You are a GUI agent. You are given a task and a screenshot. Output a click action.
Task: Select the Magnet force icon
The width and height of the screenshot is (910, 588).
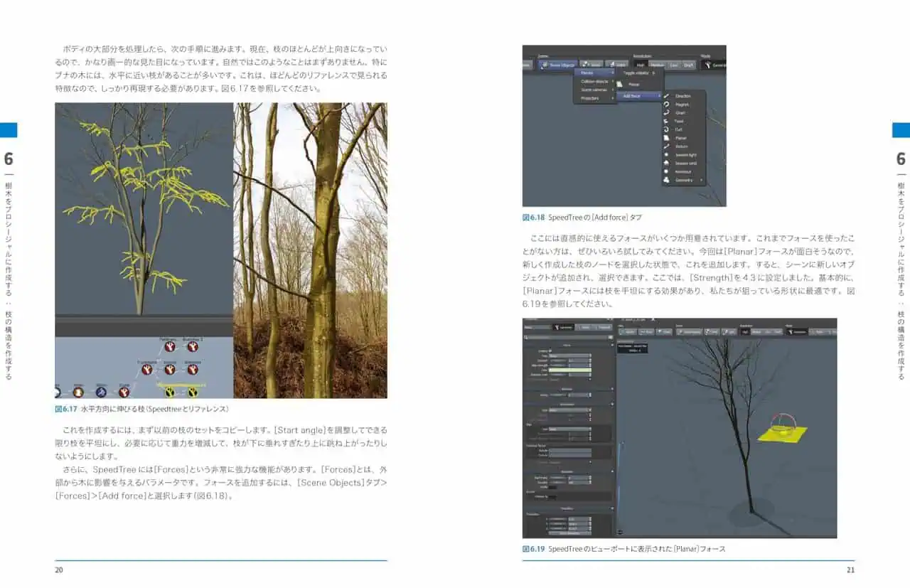666,105
